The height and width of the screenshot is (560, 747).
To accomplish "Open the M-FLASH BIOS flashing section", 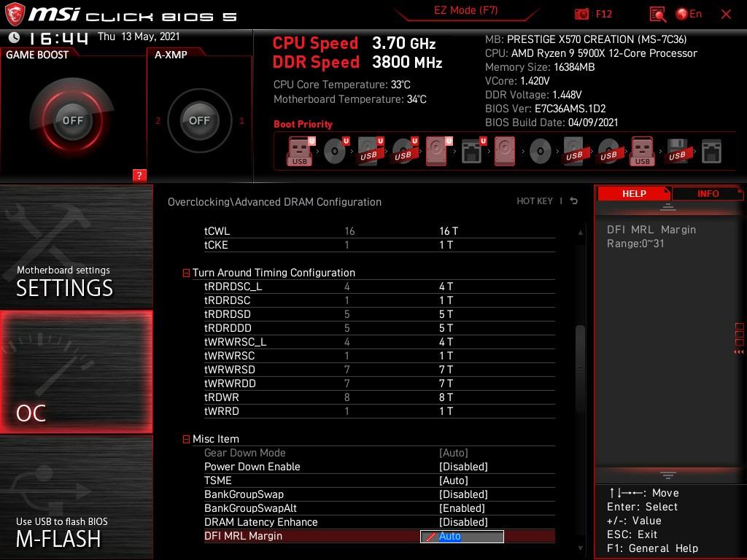I will coord(76,497).
